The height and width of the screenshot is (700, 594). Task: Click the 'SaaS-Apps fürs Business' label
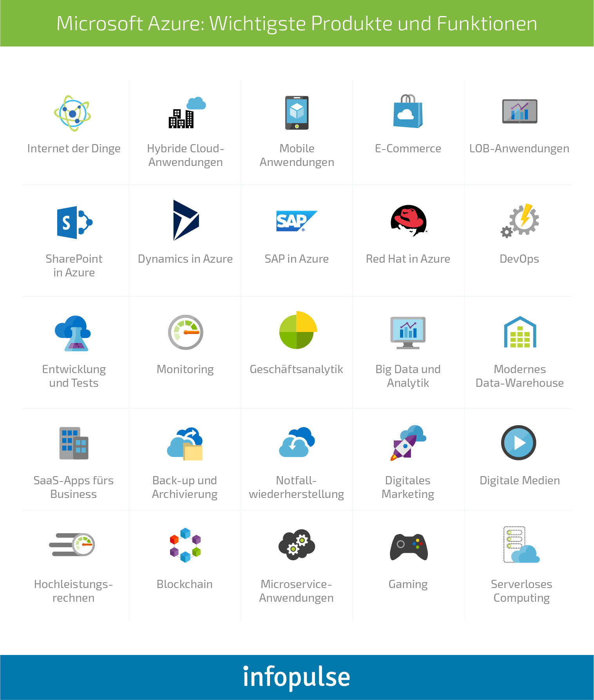click(74, 487)
